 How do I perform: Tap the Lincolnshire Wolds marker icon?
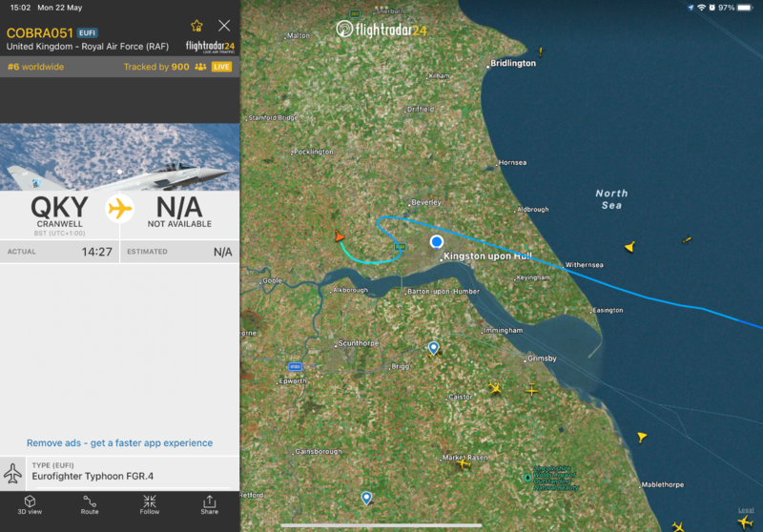point(527,478)
